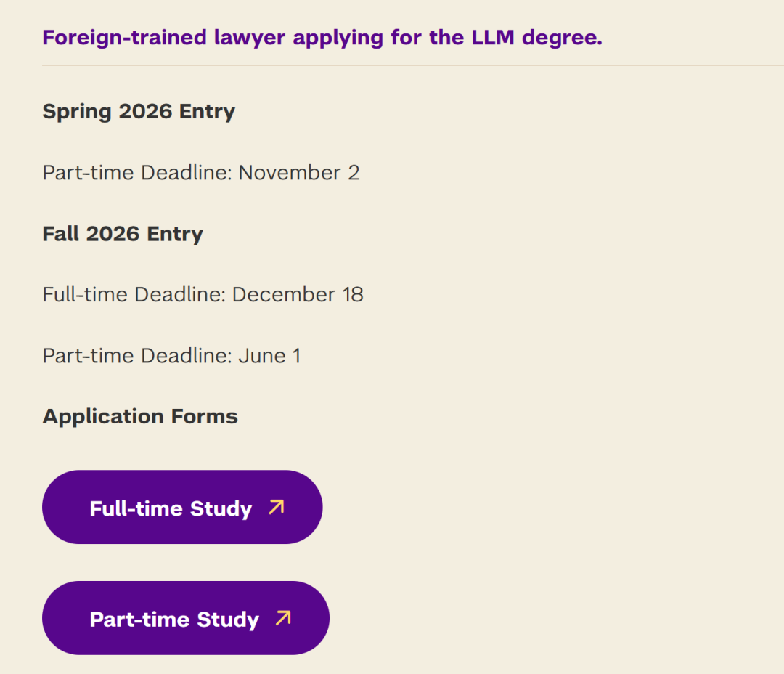Image resolution: width=784 pixels, height=674 pixels.
Task: Click the Application Forms heading
Action: coord(140,416)
